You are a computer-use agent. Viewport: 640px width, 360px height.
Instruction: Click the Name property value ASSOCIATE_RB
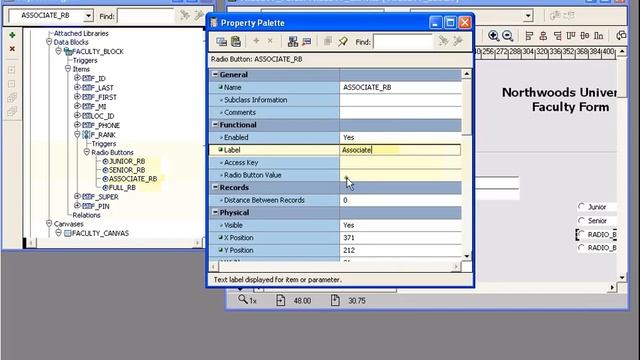pos(400,87)
